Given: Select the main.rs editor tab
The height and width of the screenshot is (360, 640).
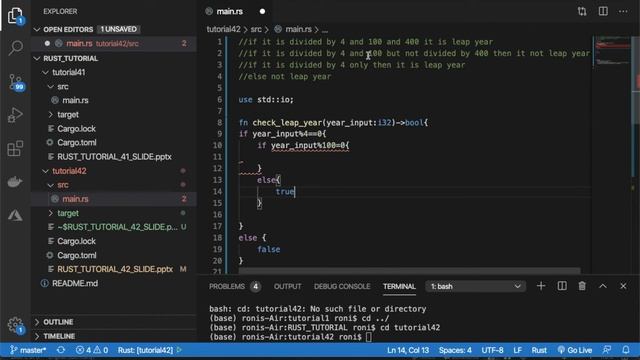Looking at the screenshot, I should (x=229, y=11).
